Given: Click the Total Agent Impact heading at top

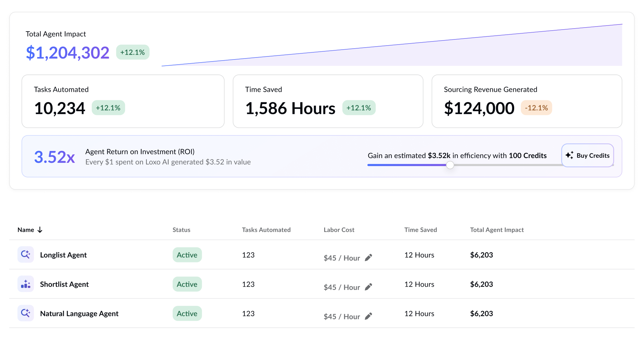Looking at the screenshot, I should pyautogui.click(x=56, y=34).
